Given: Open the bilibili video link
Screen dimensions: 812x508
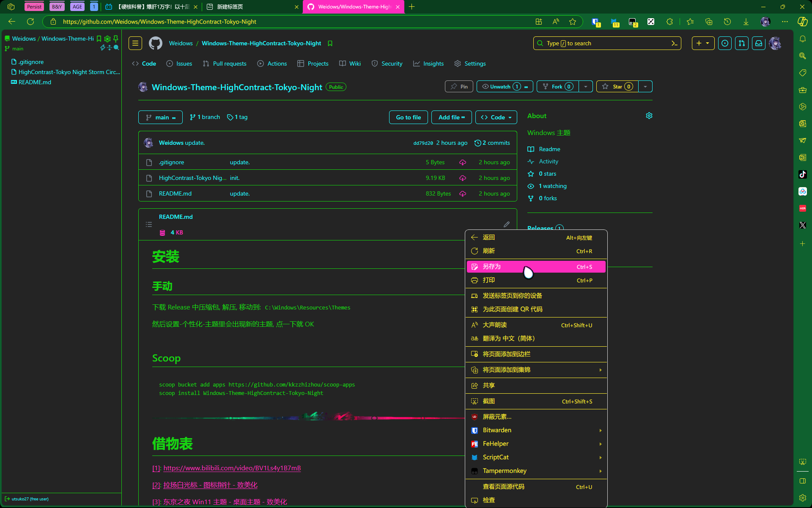Looking at the screenshot, I should click(x=232, y=468).
